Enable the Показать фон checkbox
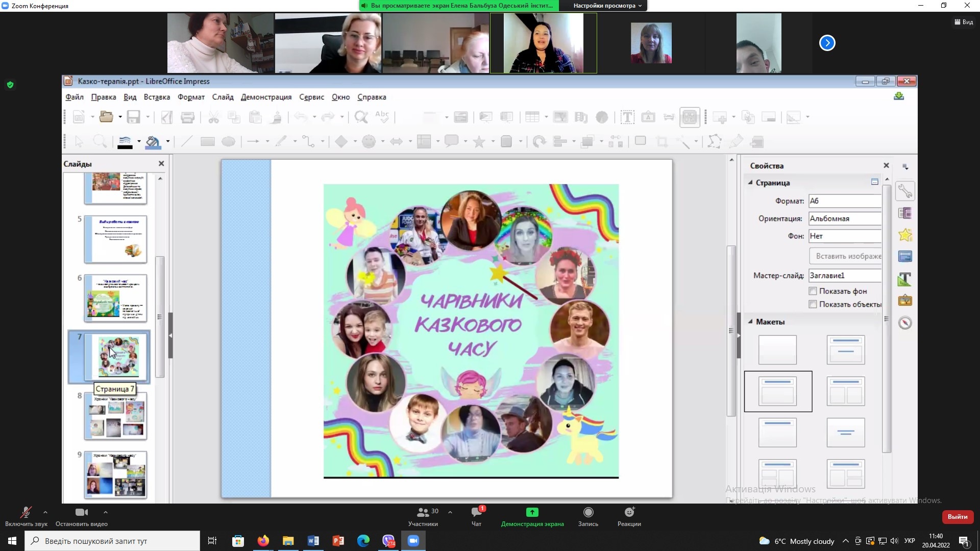980x551 pixels. [813, 291]
